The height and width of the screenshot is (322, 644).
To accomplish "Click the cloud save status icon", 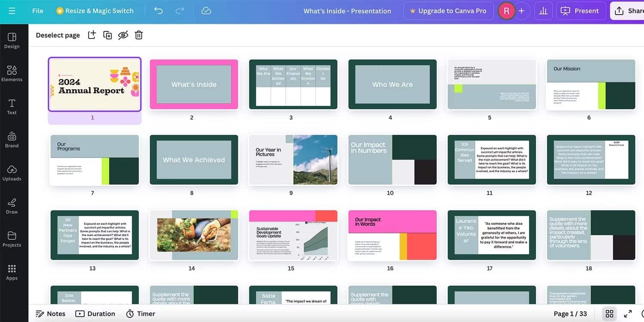I will click(x=207, y=11).
